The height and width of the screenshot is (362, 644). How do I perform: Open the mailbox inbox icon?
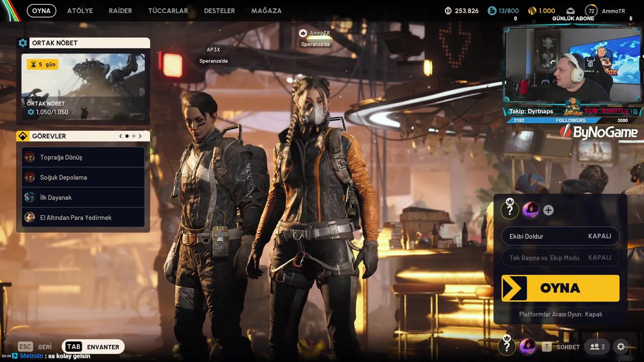pos(571,11)
